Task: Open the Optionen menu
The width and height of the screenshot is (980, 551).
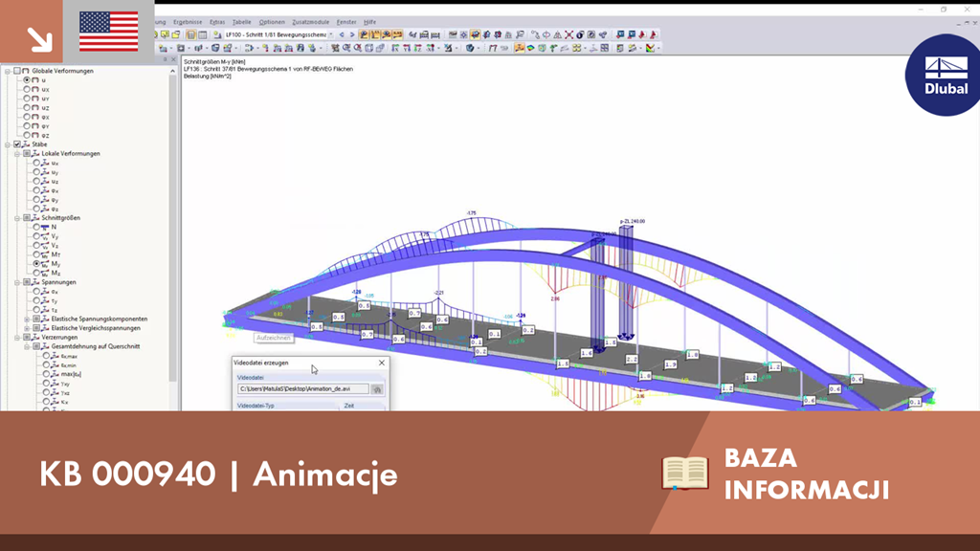Action: [x=271, y=22]
